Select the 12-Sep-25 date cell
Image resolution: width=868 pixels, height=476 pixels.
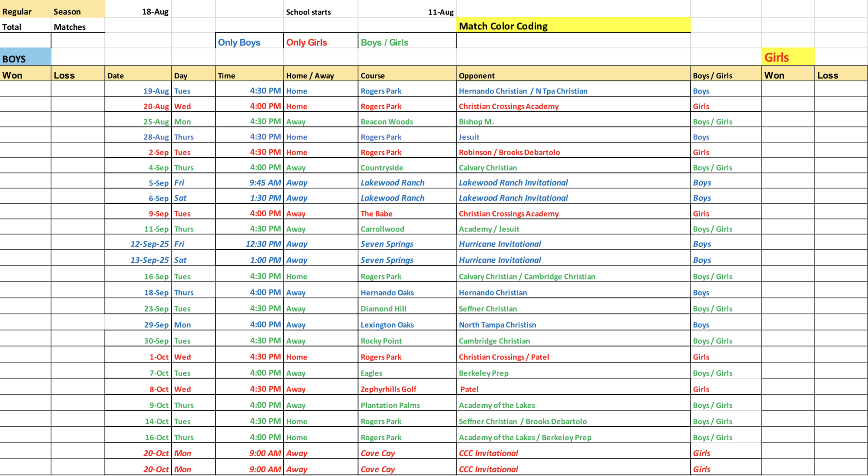point(149,244)
